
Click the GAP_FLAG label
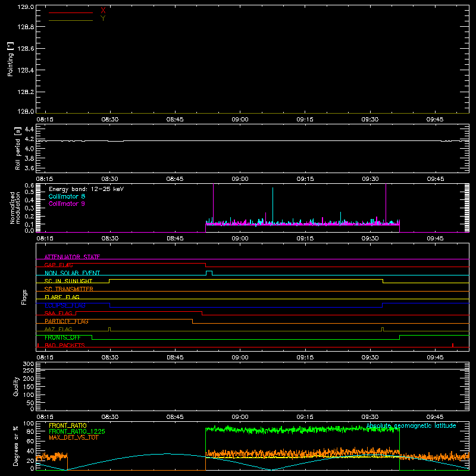tap(58, 265)
